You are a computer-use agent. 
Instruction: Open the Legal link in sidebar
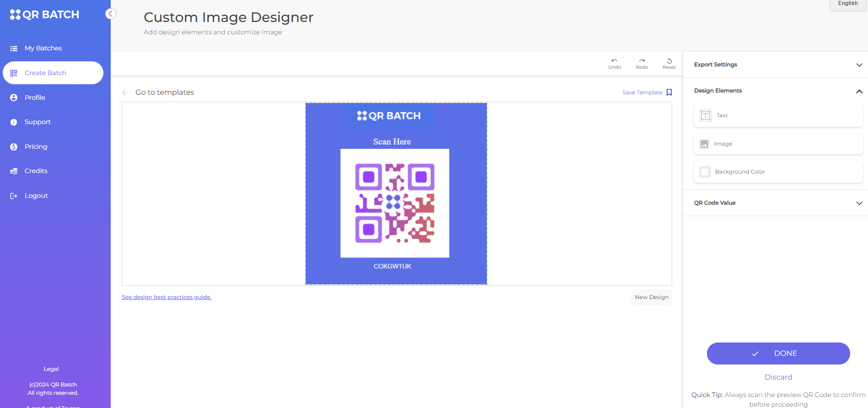51,369
